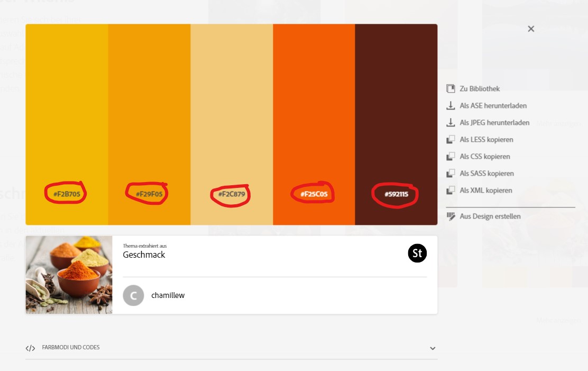Image resolution: width=588 pixels, height=371 pixels.
Task: Click the FARBMODI UND CODES section label
Action: [71, 347]
